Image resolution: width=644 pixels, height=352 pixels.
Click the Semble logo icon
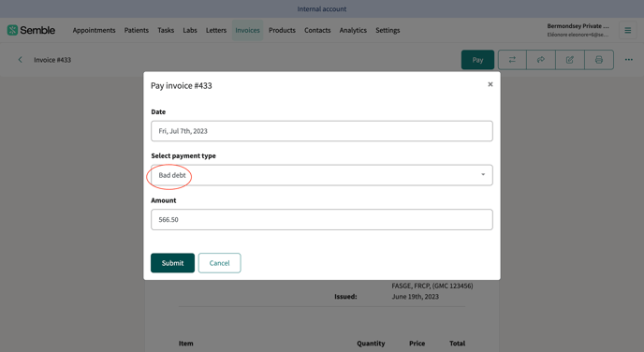click(x=12, y=30)
